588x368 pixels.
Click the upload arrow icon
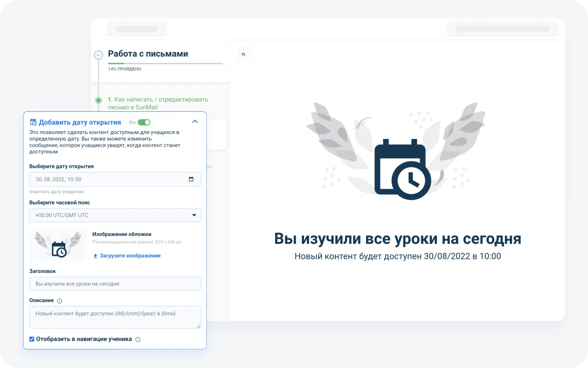point(96,256)
